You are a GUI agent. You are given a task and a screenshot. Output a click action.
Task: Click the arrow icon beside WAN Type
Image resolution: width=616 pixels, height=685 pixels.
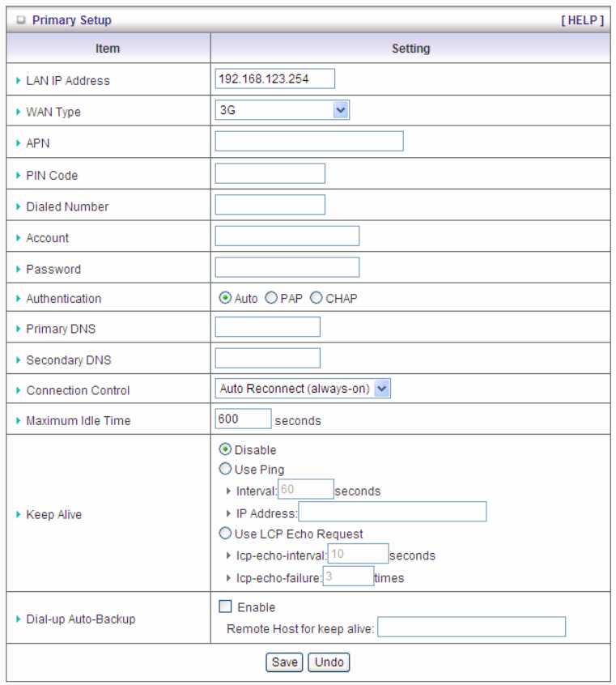click(x=18, y=112)
